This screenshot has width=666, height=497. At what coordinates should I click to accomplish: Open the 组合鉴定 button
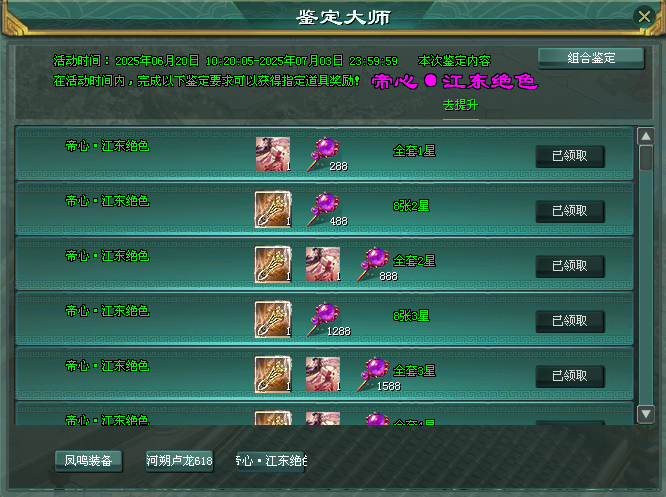(591, 58)
